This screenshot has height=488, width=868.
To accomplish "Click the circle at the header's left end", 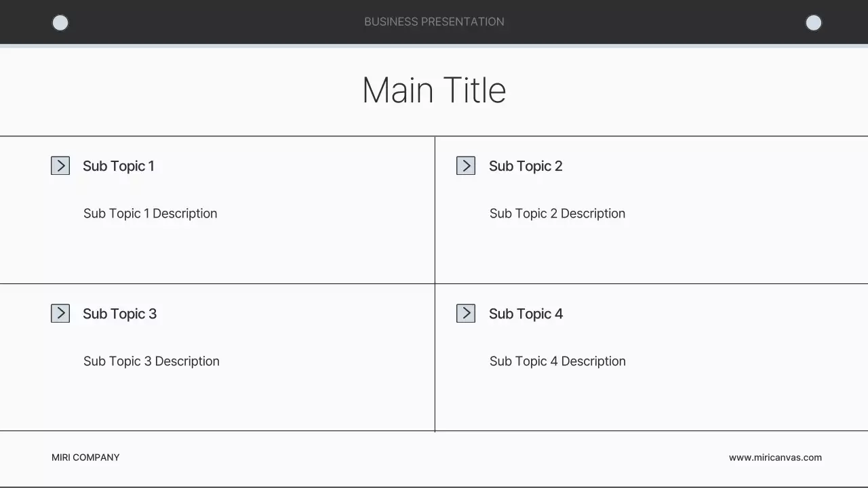I will point(60,23).
